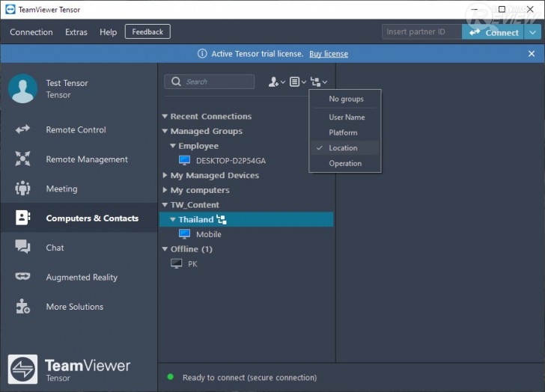The height and width of the screenshot is (392, 545).
Task: Click the info icon in trial banner
Action: pyautogui.click(x=202, y=54)
